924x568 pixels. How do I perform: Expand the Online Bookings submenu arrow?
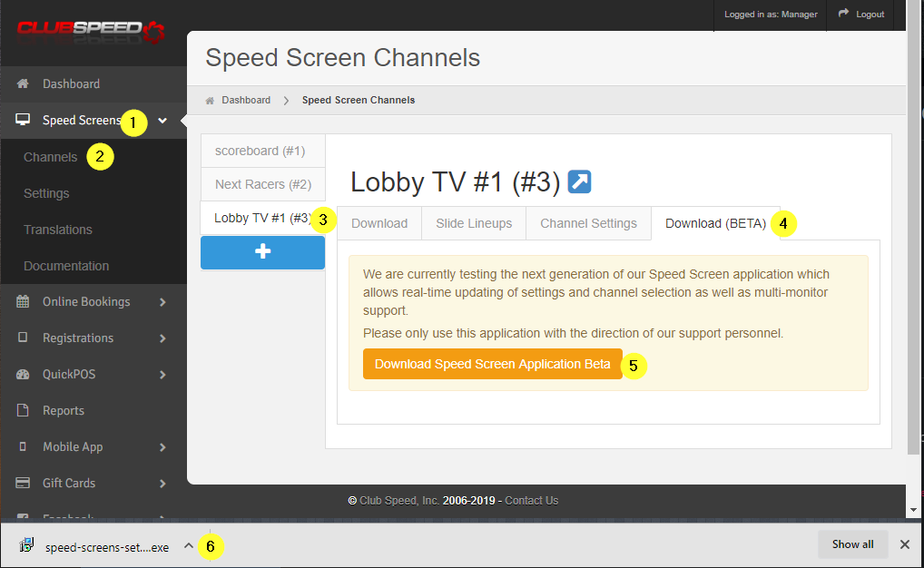(x=162, y=302)
